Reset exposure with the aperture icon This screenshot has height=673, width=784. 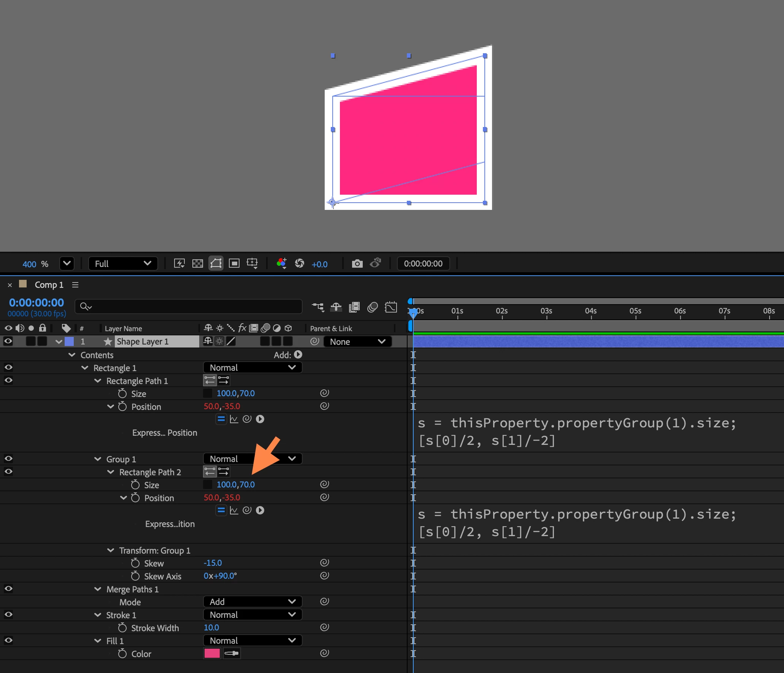300,263
